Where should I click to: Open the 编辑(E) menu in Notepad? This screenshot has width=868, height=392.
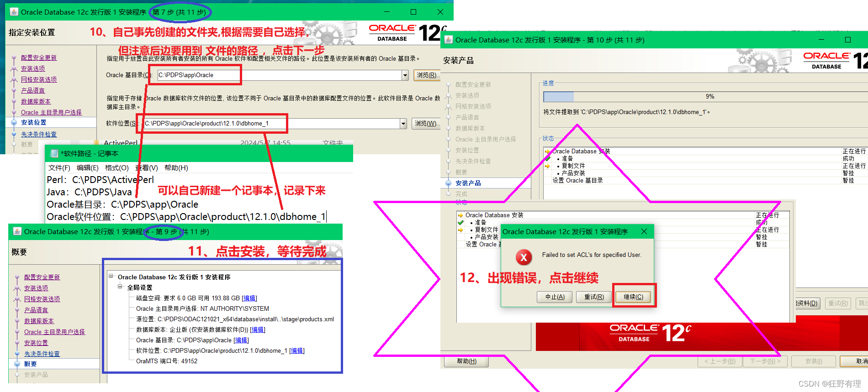(88, 168)
